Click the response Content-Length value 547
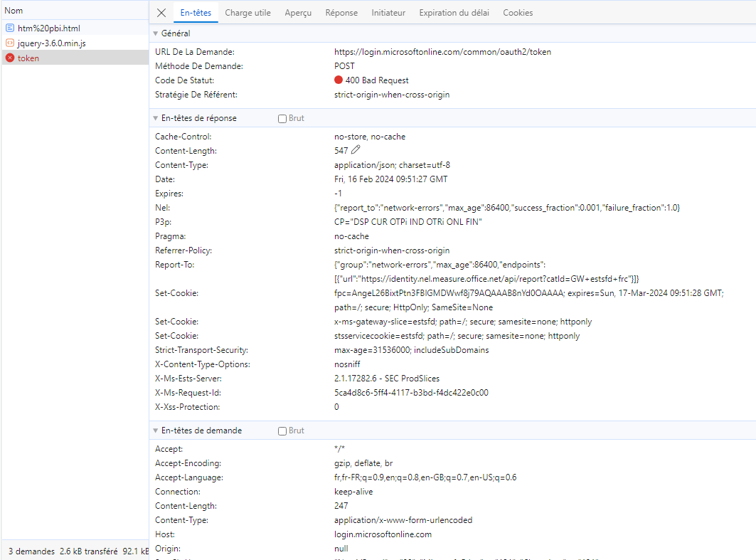Viewport: 756px width, 560px height. (x=341, y=151)
